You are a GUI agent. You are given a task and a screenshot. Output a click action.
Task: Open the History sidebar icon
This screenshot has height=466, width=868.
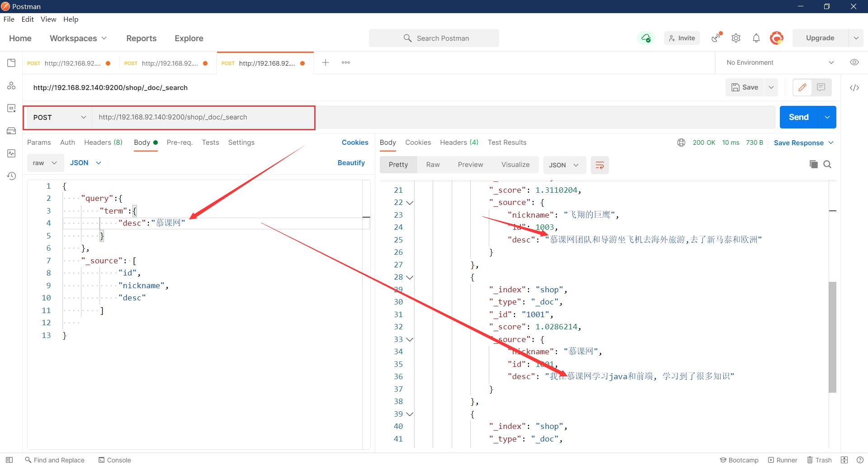[11, 176]
